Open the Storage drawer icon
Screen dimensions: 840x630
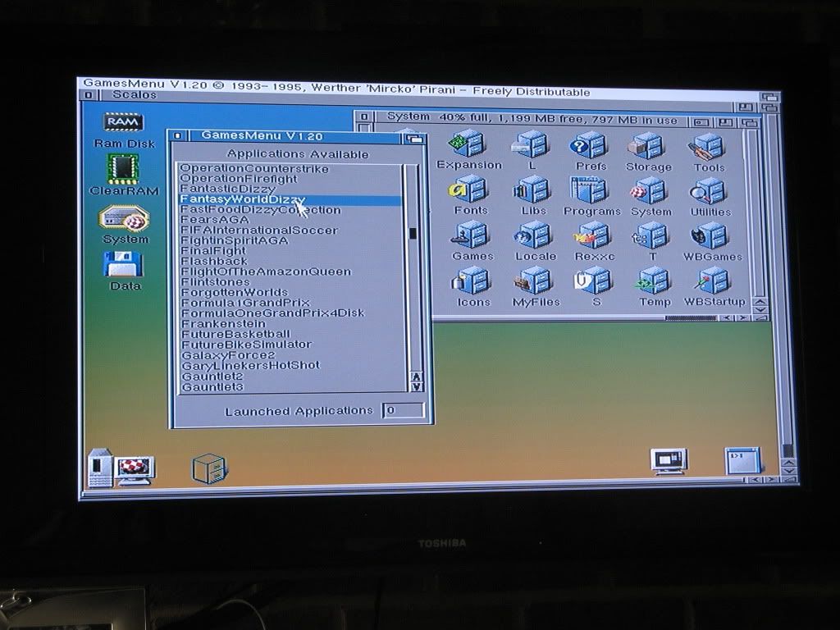647,146
